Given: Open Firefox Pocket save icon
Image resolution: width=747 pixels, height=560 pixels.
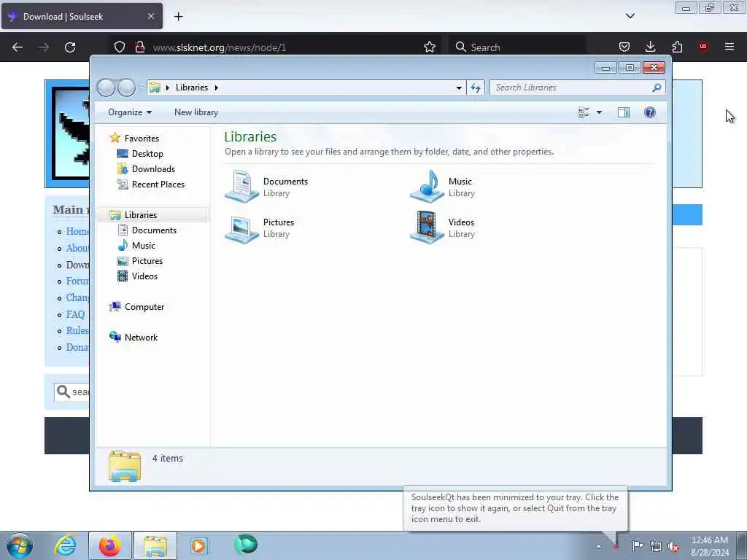Looking at the screenshot, I should pyautogui.click(x=624, y=47).
